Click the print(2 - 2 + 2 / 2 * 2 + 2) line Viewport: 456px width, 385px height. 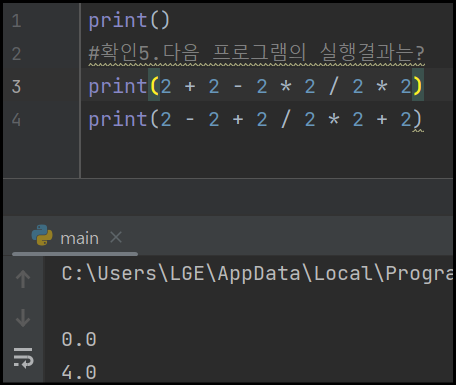click(256, 119)
